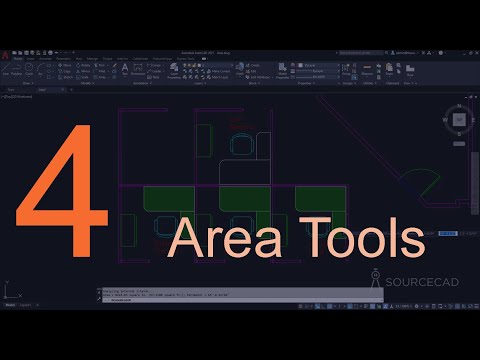The height and width of the screenshot is (360, 480).
Task: Open the Home ribbon tab
Action: 18,59
